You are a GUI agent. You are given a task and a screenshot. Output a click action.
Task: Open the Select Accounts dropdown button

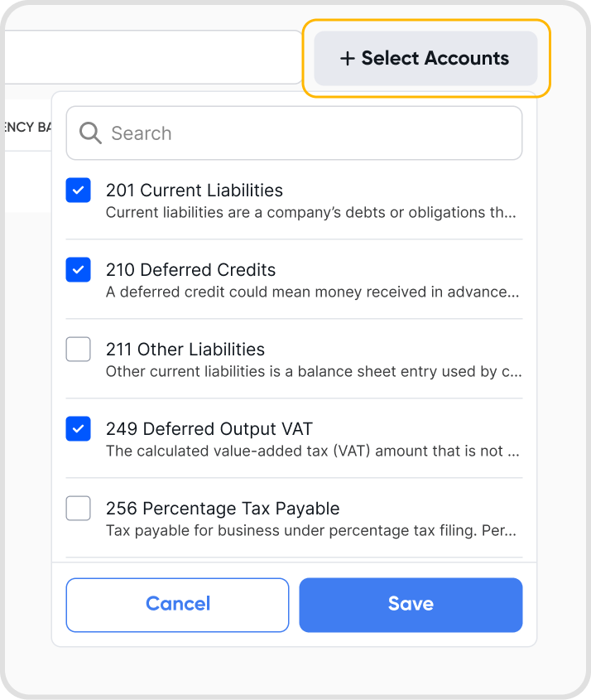coord(425,58)
